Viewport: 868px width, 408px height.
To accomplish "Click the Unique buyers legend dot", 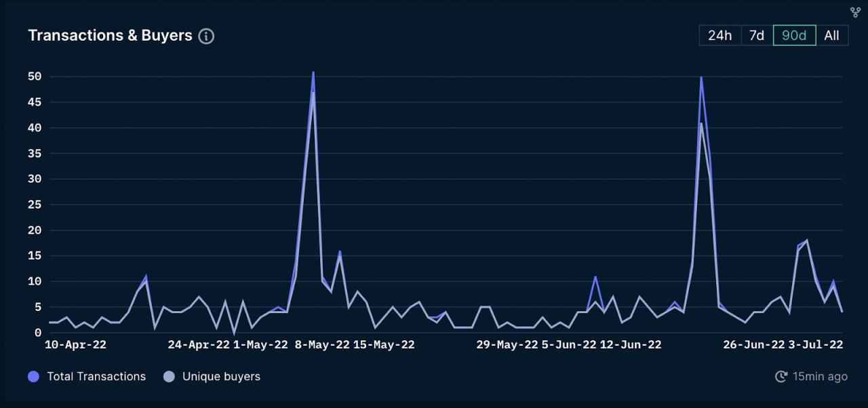I will (x=170, y=377).
